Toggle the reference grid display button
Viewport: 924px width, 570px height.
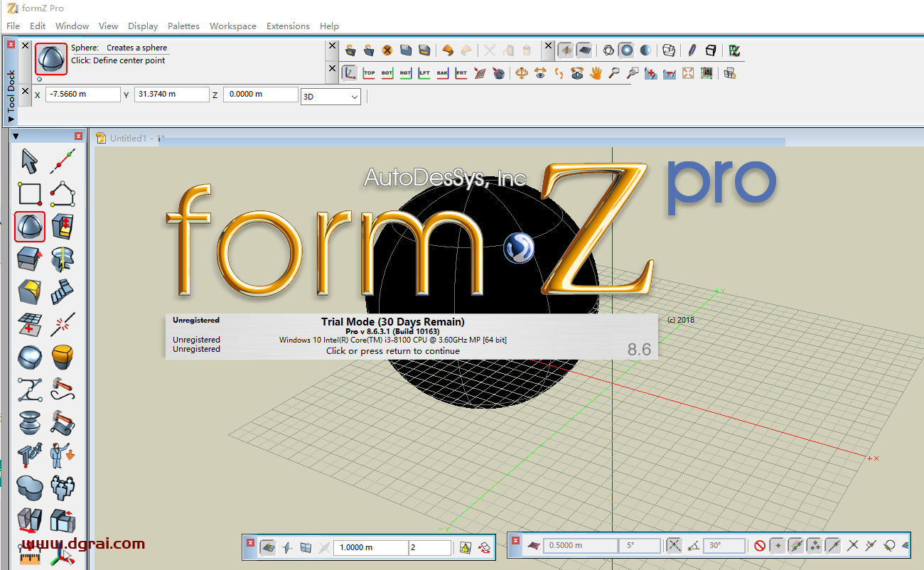click(x=584, y=50)
